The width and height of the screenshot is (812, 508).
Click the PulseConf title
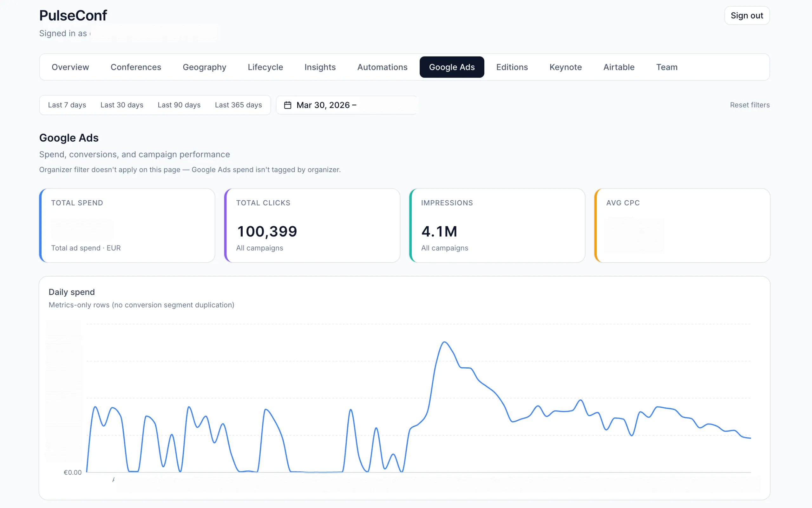[x=73, y=16]
